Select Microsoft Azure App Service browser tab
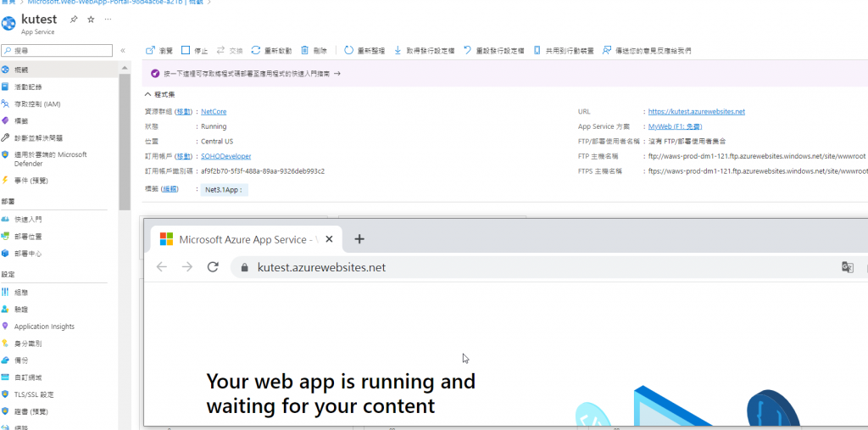The height and width of the screenshot is (430, 868). coord(247,239)
